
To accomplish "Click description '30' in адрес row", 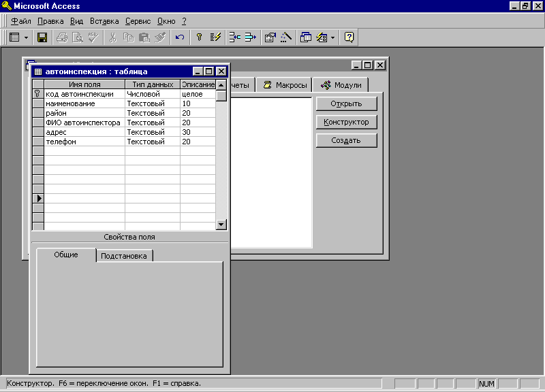I will tap(198, 132).
